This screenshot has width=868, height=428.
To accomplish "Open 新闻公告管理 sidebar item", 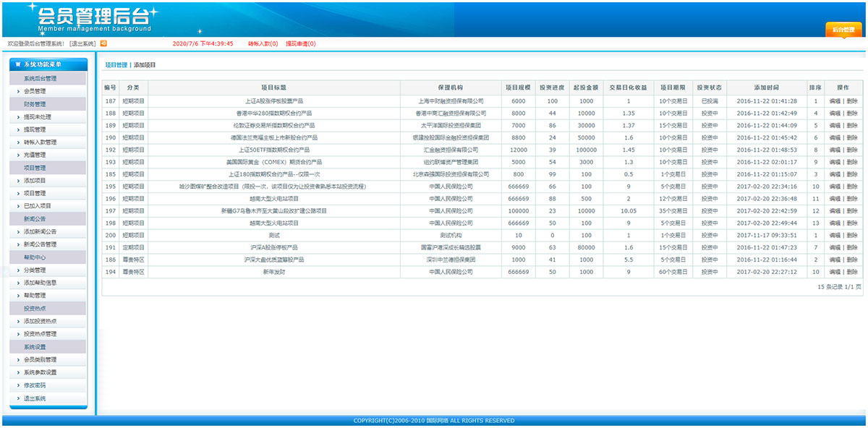I will tap(40, 244).
